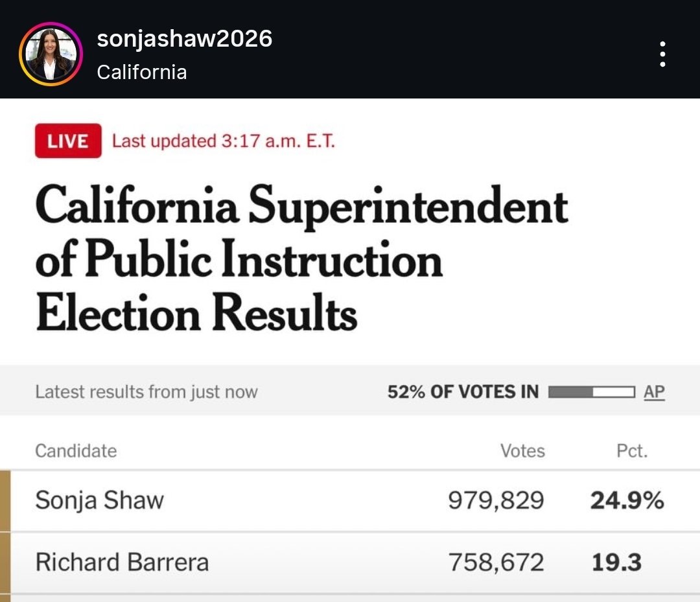This screenshot has height=602, width=700.
Task: Click the Last updated 3:17 a.m. timestamp
Action: [223, 141]
